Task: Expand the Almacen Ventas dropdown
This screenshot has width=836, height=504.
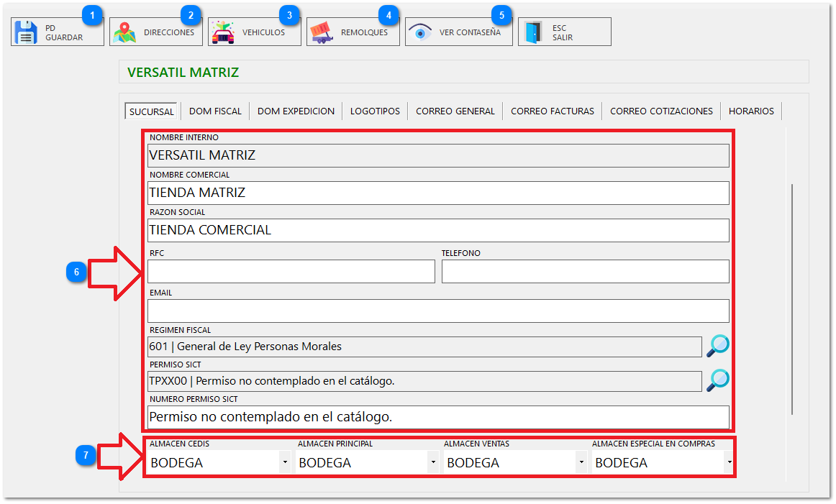Action: coord(581,463)
